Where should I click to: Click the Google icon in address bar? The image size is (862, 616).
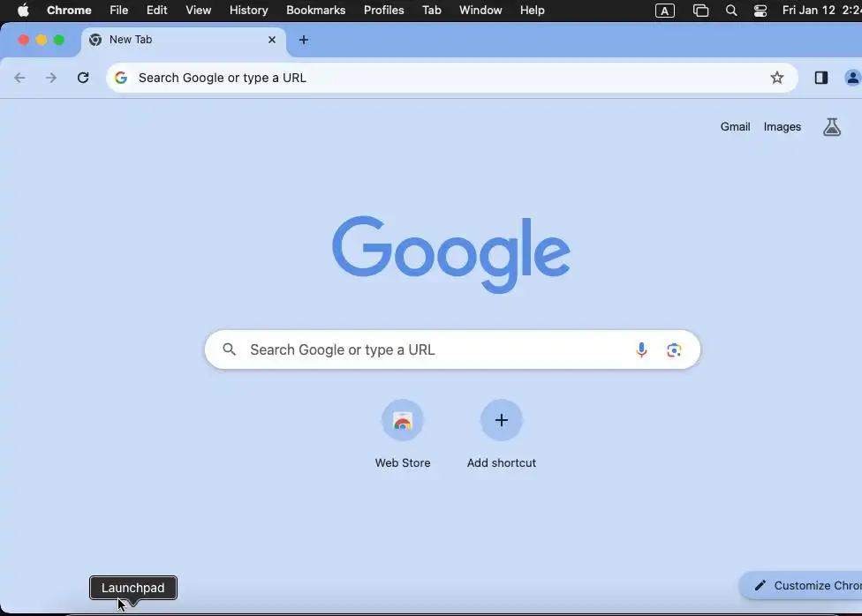click(121, 78)
